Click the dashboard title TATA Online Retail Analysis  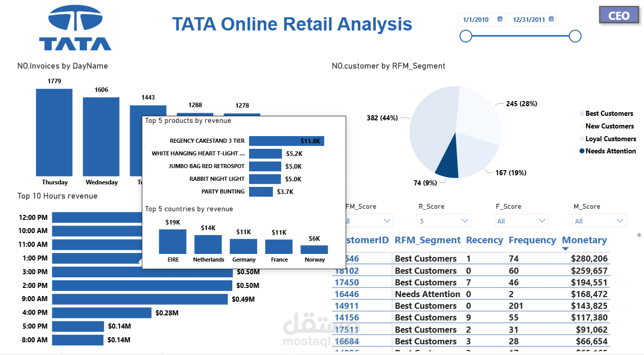pyautogui.click(x=292, y=24)
